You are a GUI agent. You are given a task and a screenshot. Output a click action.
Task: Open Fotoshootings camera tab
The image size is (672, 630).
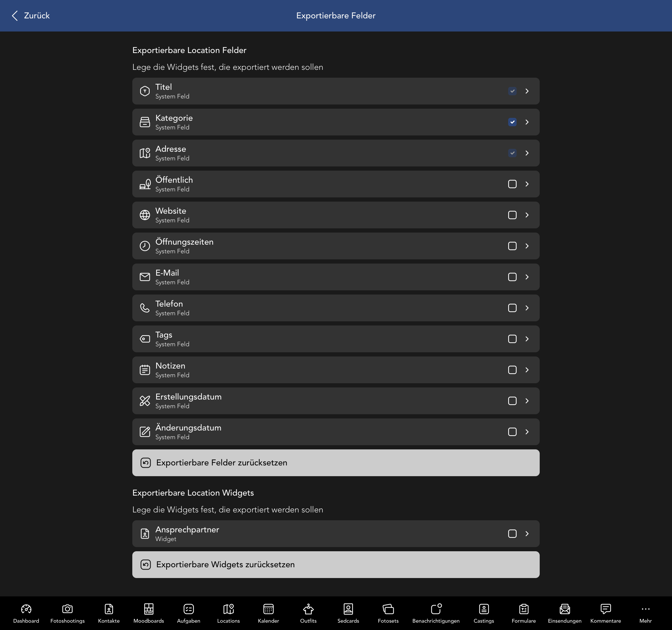coord(68,613)
